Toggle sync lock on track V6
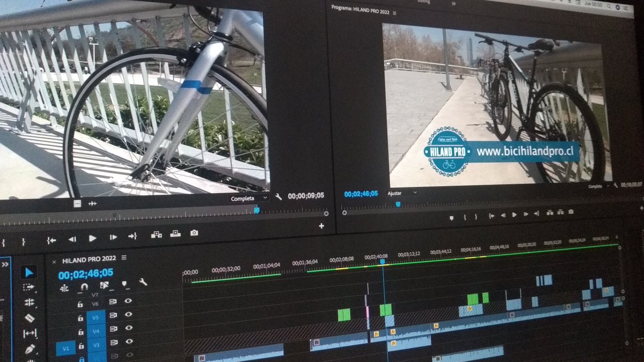Screen dimensions: 644x362 [x=113, y=302]
